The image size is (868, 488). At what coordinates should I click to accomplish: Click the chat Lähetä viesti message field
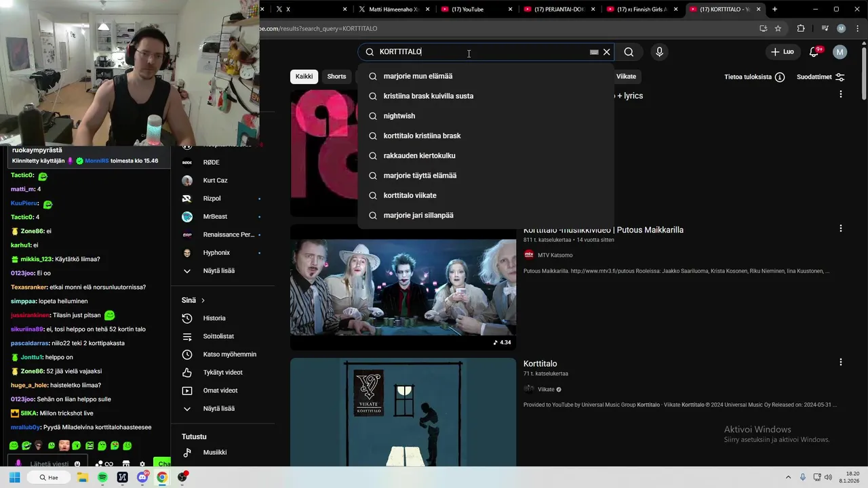click(50, 464)
